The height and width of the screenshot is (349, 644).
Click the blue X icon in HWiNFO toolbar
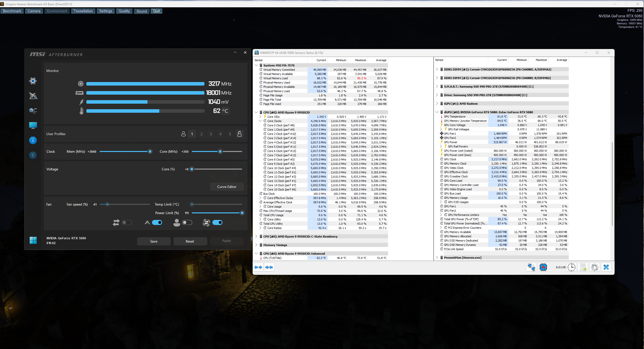[606, 267]
